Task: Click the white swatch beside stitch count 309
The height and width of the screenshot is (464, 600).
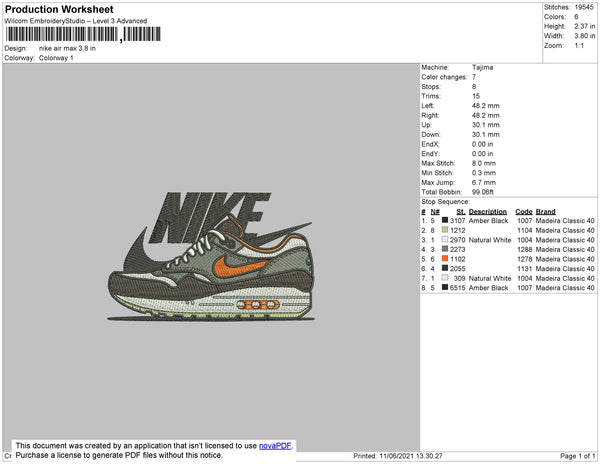Action: tap(445, 278)
